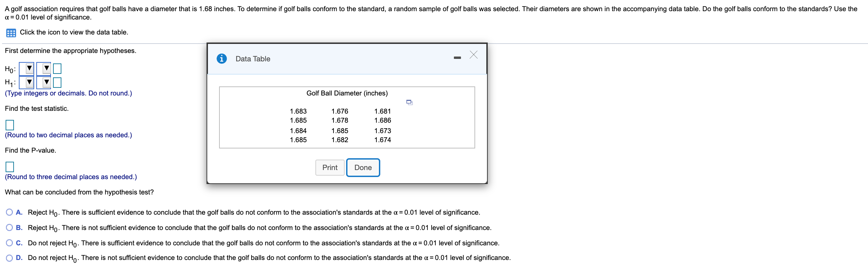
Task: Click the Print button
Action: pyautogui.click(x=330, y=168)
